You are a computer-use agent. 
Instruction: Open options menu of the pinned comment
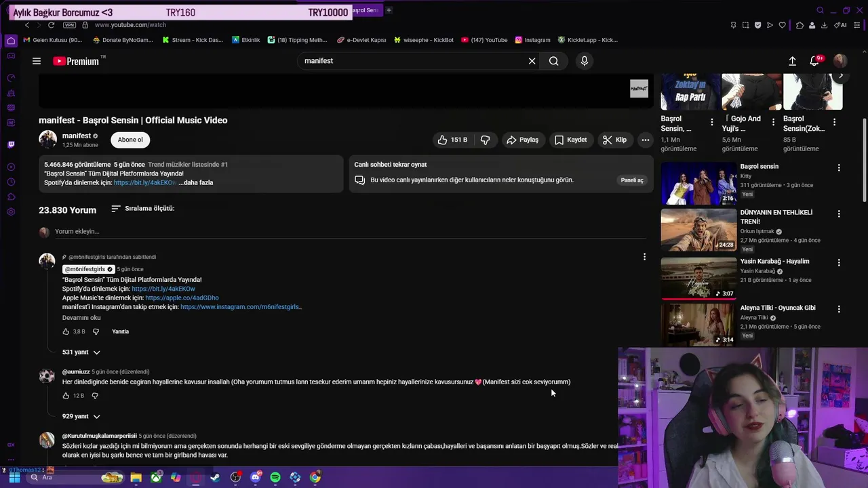coord(644,257)
